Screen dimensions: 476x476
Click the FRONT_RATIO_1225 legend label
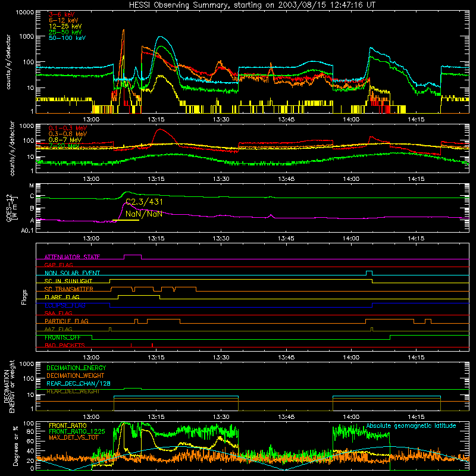click(77, 431)
